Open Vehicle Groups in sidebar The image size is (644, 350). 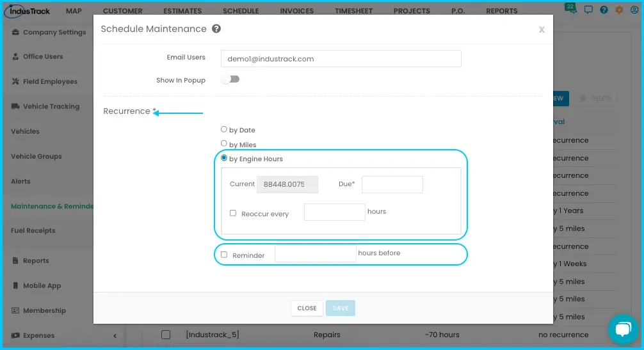36,156
